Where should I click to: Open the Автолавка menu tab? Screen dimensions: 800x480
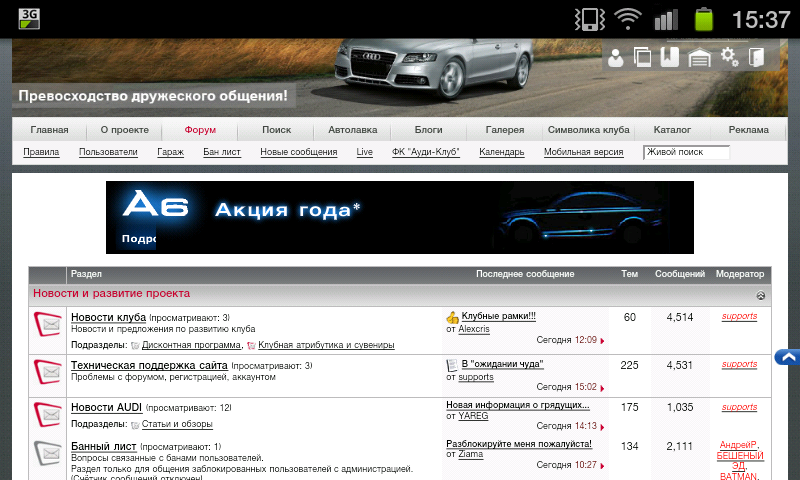pyautogui.click(x=353, y=130)
